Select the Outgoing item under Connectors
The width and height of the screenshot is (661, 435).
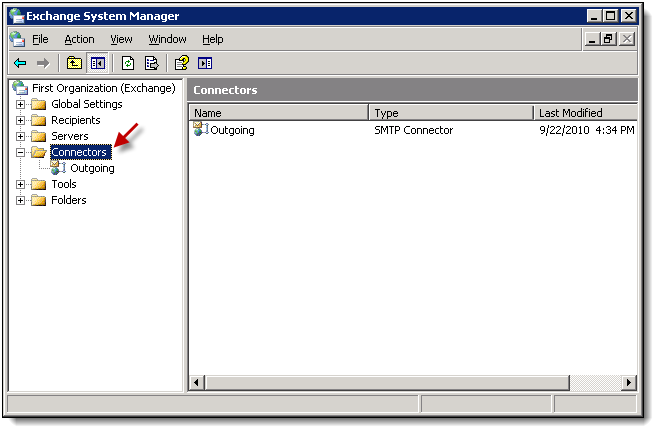(92, 168)
